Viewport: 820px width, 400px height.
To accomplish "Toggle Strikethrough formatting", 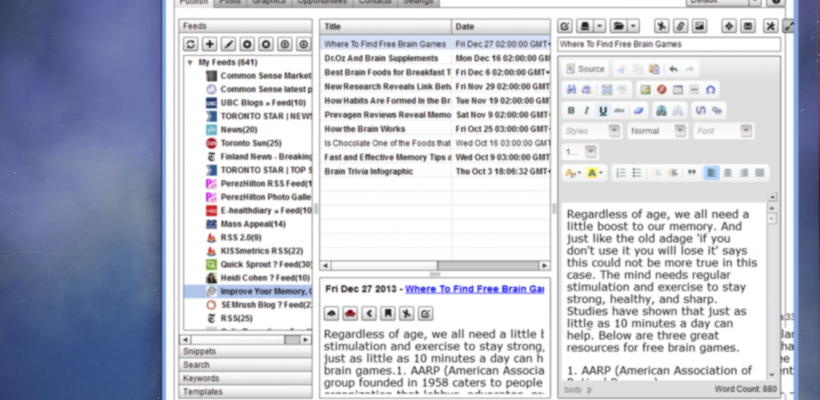I will [619, 110].
